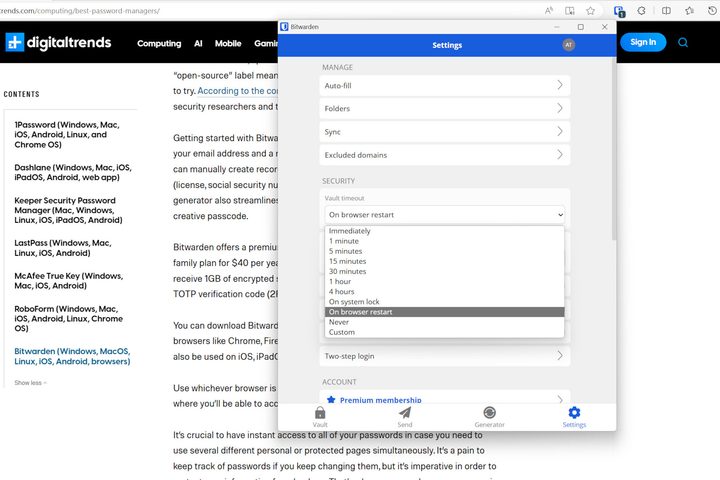Viewport: 720px width, 480px height.
Task: Select the 5 minutes timeout option
Action: tap(444, 251)
